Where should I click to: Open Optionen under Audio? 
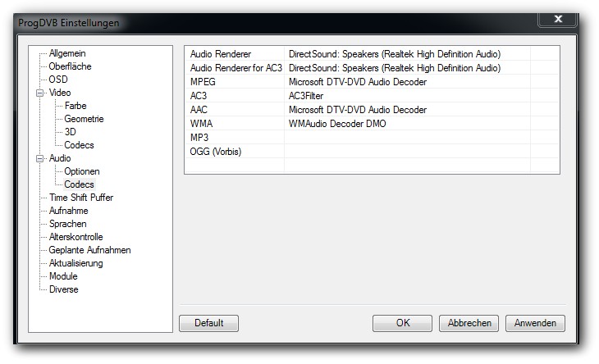(x=82, y=171)
